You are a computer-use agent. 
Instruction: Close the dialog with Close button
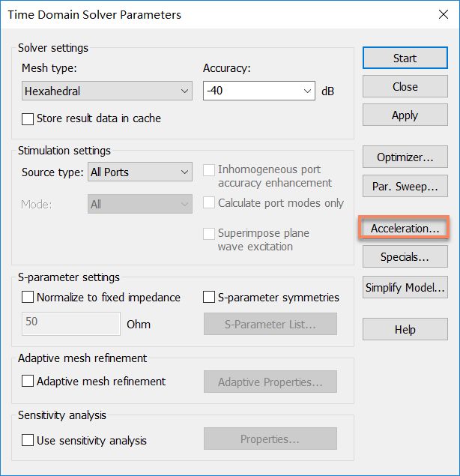coord(405,86)
